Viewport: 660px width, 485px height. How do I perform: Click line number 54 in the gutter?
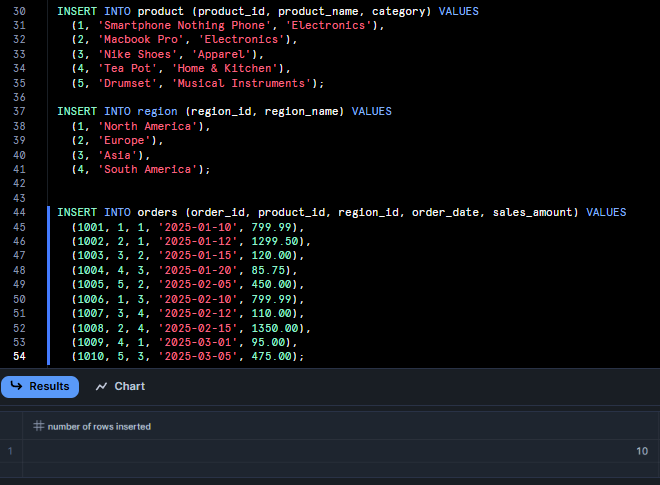tap(17, 357)
